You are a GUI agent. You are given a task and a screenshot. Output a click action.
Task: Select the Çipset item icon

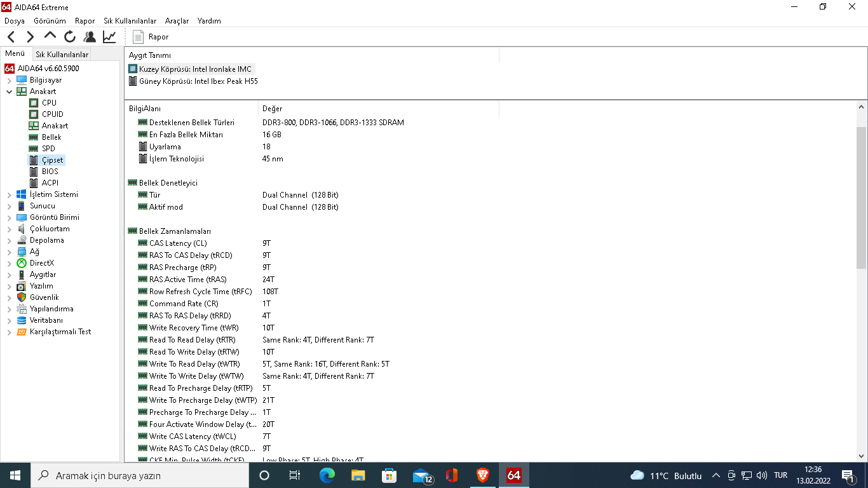[x=34, y=160]
